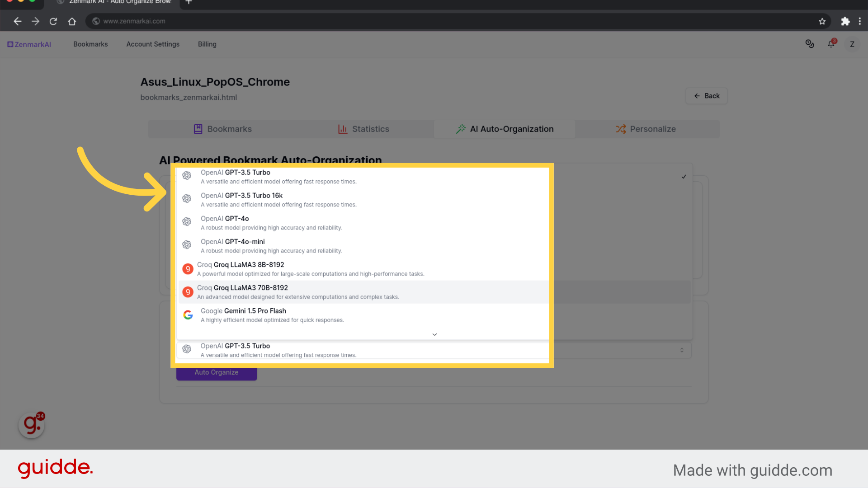
Task: Open the guidde extension floating badge
Action: [32, 425]
